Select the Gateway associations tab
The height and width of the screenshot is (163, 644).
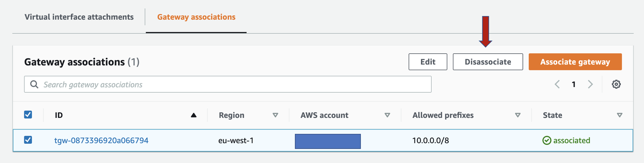pos(196,17)
